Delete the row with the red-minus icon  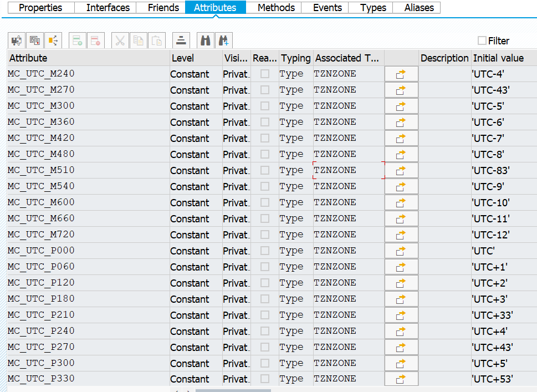[x=95, y=41]
